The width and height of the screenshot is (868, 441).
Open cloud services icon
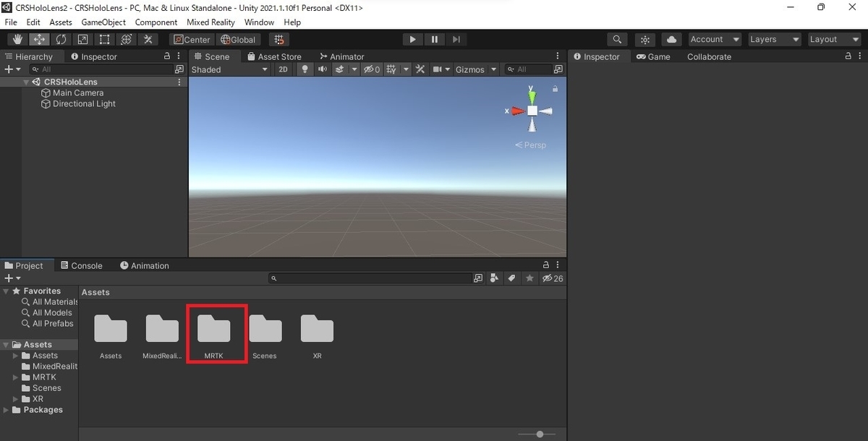(x=672, y=39)
